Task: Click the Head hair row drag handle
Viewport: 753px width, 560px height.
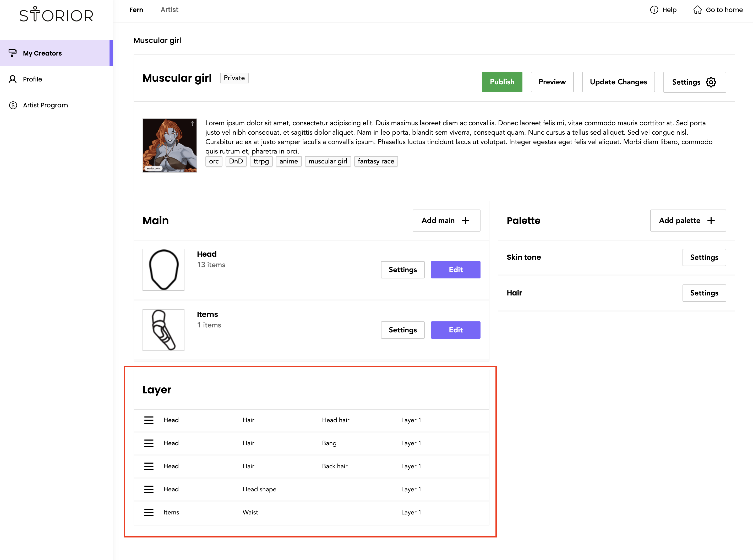Action: pos(149,420)
